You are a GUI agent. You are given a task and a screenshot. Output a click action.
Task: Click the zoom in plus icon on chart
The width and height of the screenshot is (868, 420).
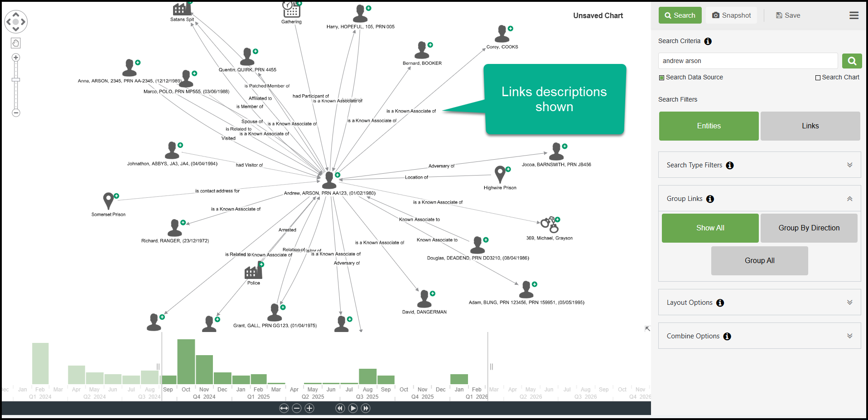[16, 58]
